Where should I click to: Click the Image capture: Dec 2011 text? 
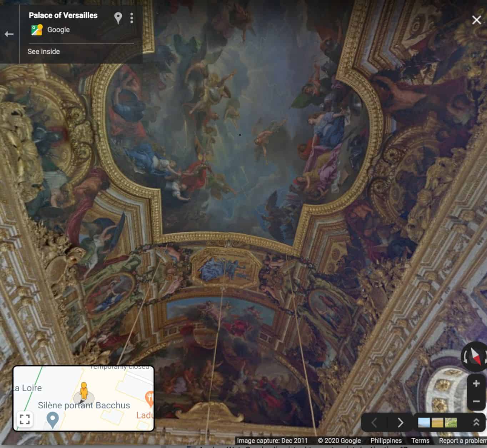272,441
